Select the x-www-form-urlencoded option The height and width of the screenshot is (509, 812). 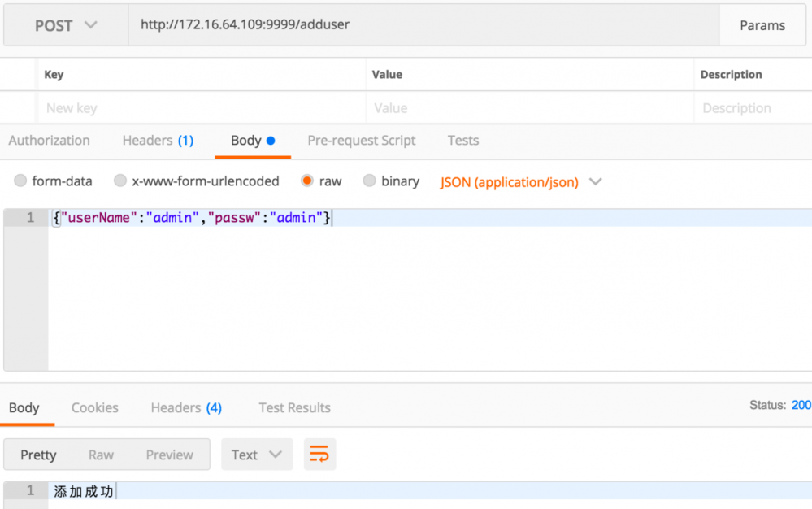point(119,181)
